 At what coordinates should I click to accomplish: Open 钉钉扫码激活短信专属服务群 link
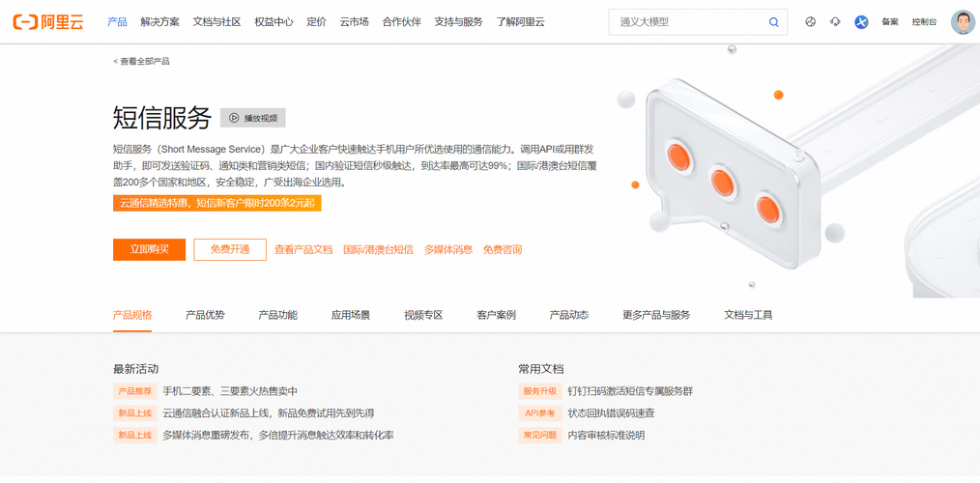630,391
